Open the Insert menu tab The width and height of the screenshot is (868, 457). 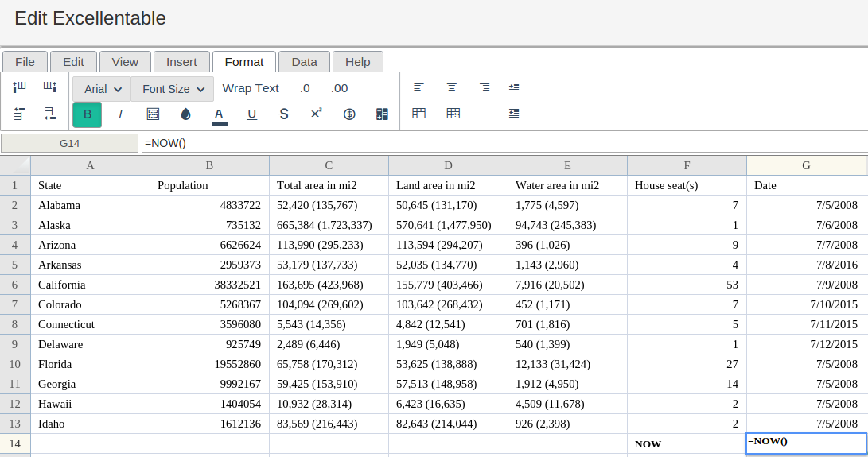click(181, 62)
